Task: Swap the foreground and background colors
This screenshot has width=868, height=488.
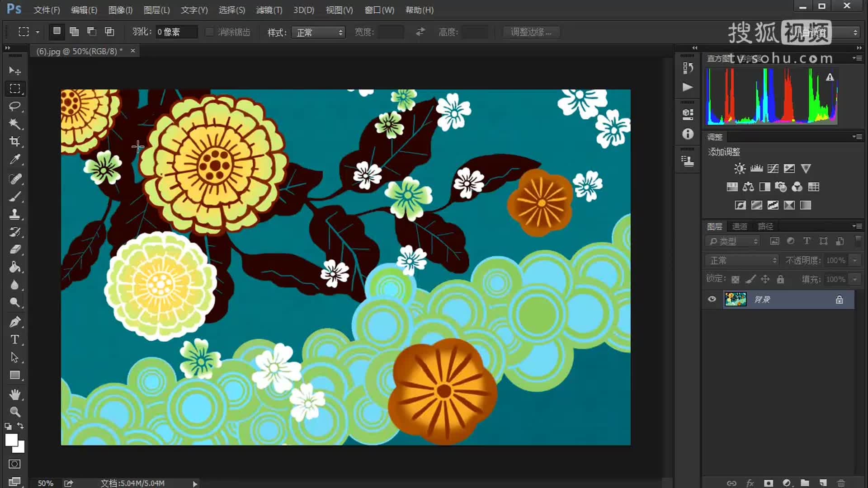Action: click(20, 426)
